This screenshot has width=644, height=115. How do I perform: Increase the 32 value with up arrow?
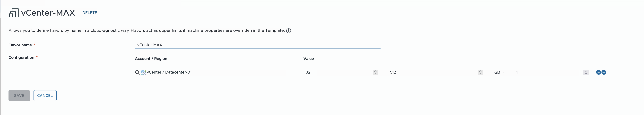tap(375, 71)
